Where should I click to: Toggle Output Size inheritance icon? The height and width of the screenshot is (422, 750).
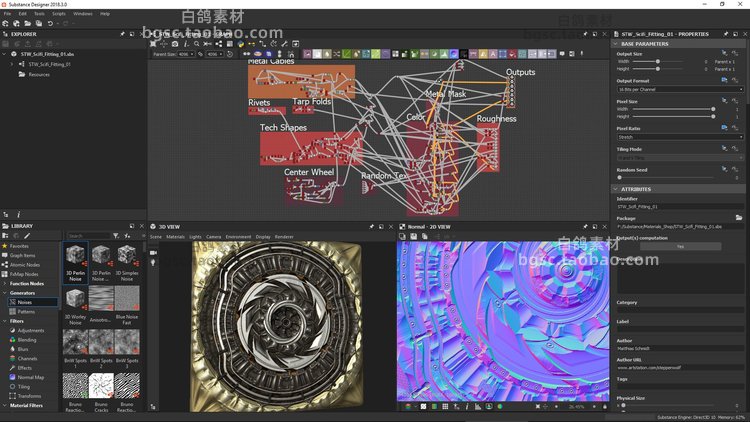coord(725,53)
